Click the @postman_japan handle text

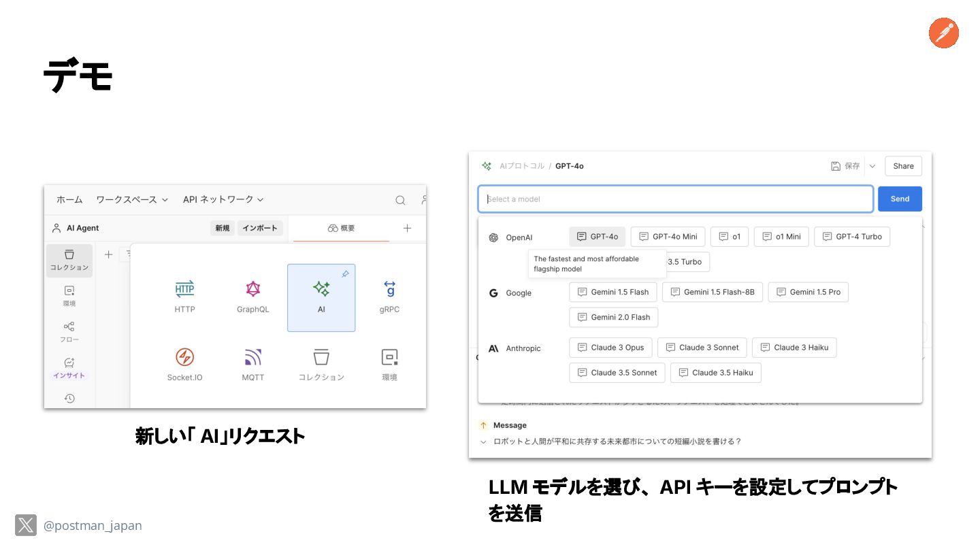[93, 526]
